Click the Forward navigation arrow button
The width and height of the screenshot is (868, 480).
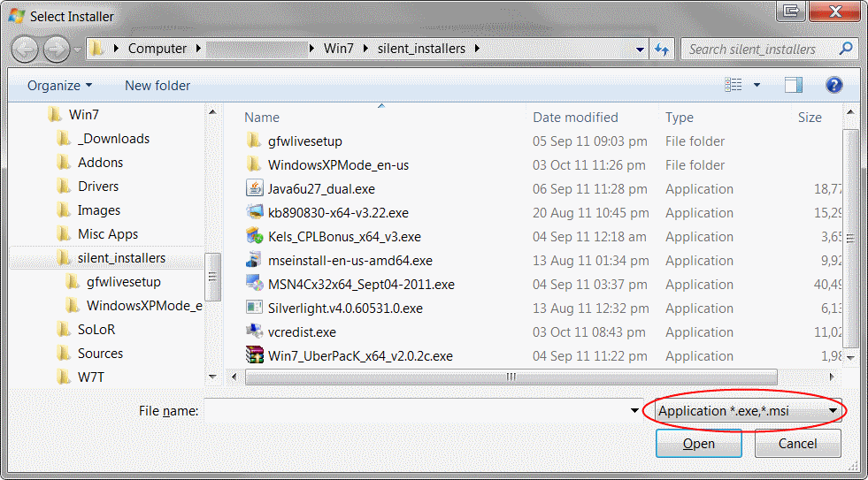point(57,50)
